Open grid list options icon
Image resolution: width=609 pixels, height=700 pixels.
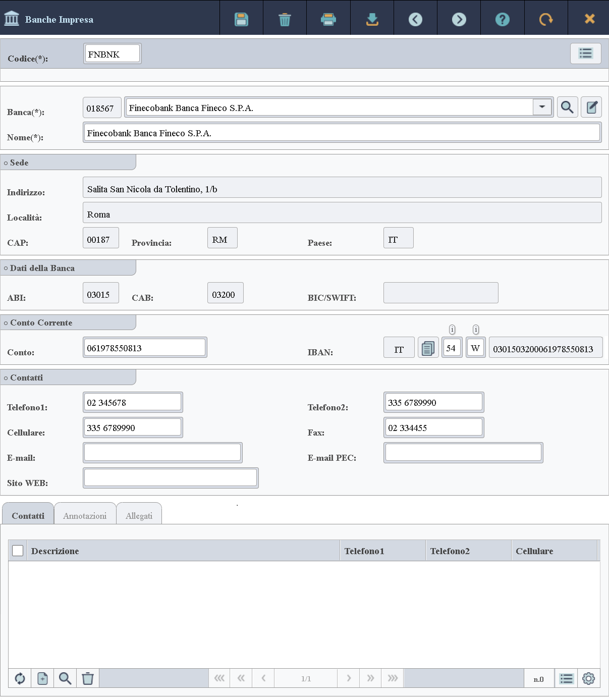(567, 679)
